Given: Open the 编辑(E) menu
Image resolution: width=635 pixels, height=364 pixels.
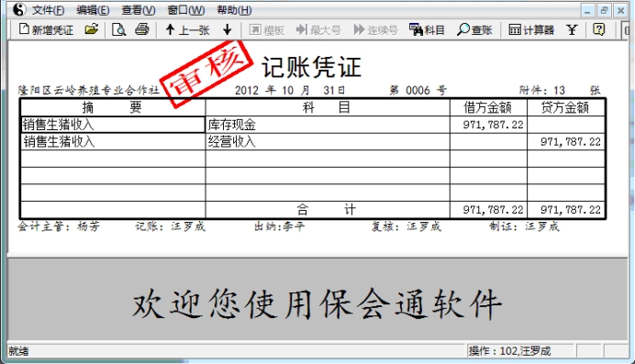Looking at the screenshot, I should pos(93,10).
